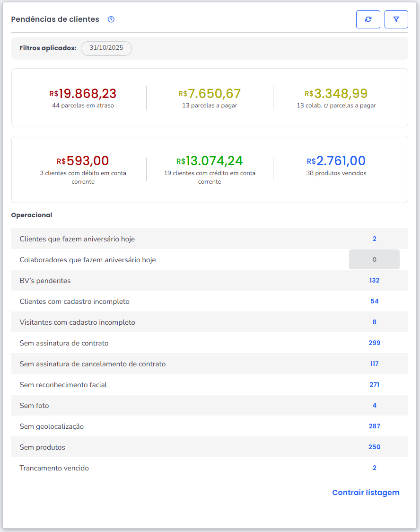Open the R$13.074,24 clients with credit
The width and height of the screenshot is (420, 532).
coord(210,161)
